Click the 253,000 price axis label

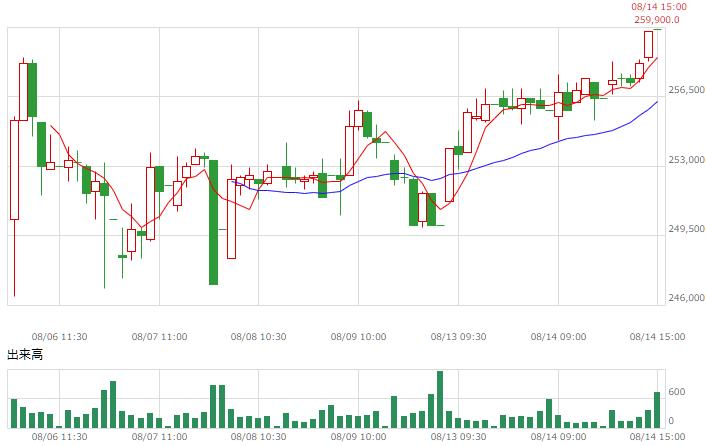pyautogui.click(x=687, y=160)
